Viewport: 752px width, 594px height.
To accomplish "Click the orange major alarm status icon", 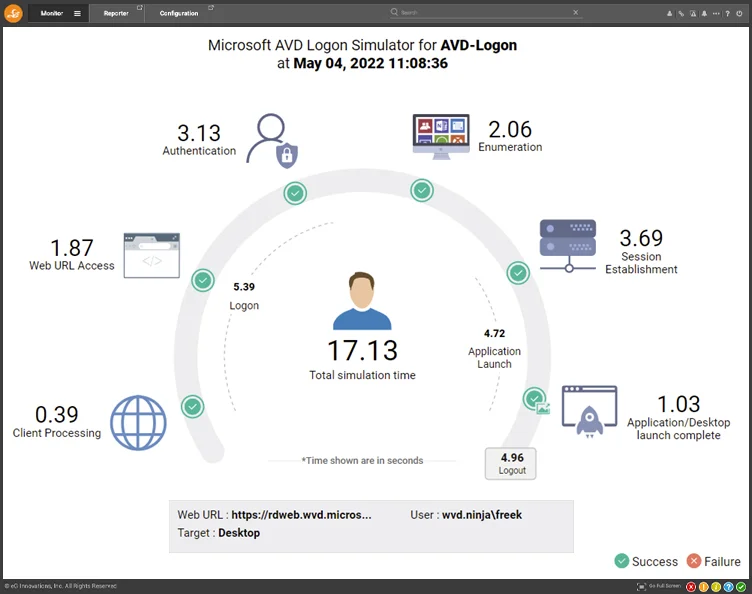I will [704, 587].
